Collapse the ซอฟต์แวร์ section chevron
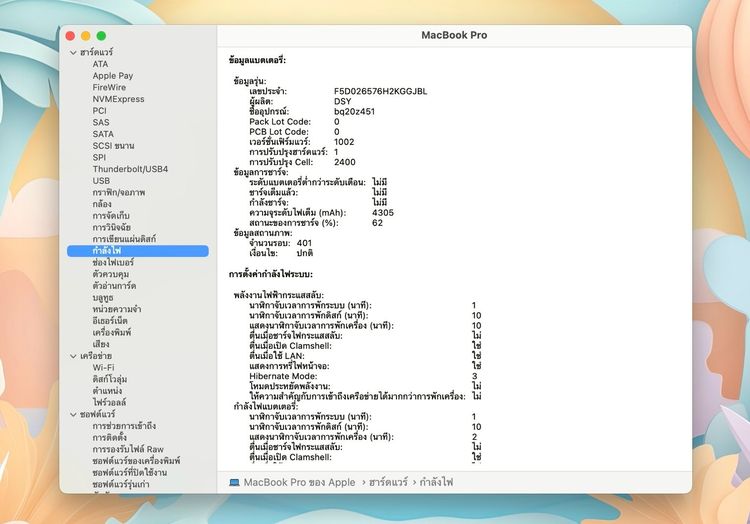This screenshot has width=750, height=524. pyautogui.click(x=73, y=415)
